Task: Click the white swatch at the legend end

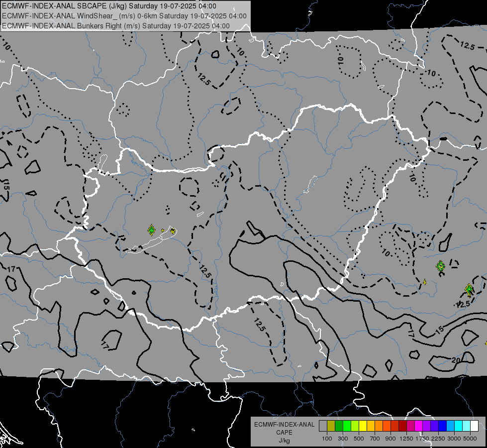Action: coord(475,426)
